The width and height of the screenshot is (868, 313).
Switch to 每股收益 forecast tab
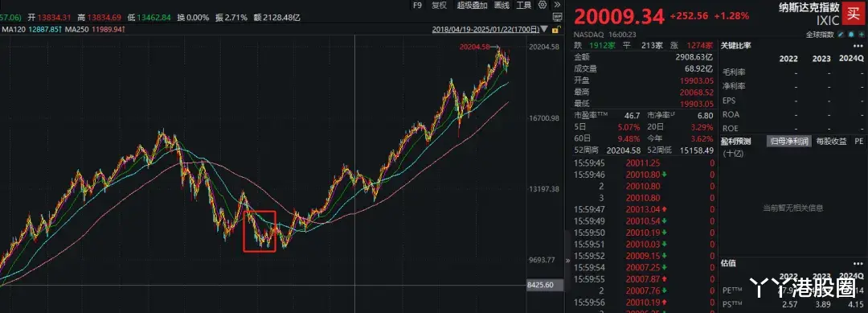click(x=832, y=142)
